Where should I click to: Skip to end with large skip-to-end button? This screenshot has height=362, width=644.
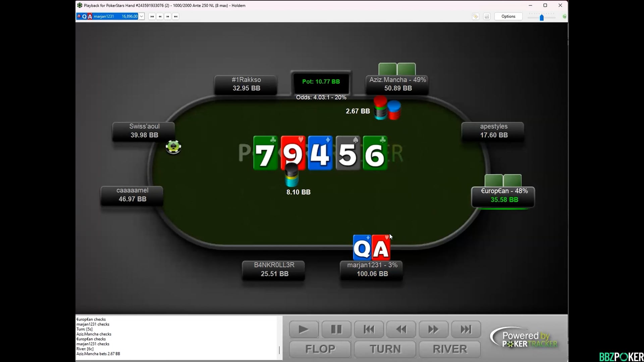click(x=466, y=329)
